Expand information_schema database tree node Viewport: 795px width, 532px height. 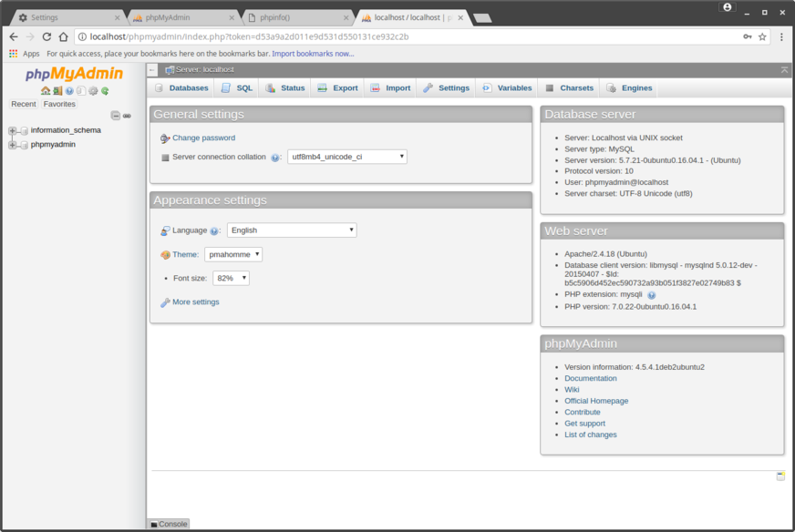[12, 130]
